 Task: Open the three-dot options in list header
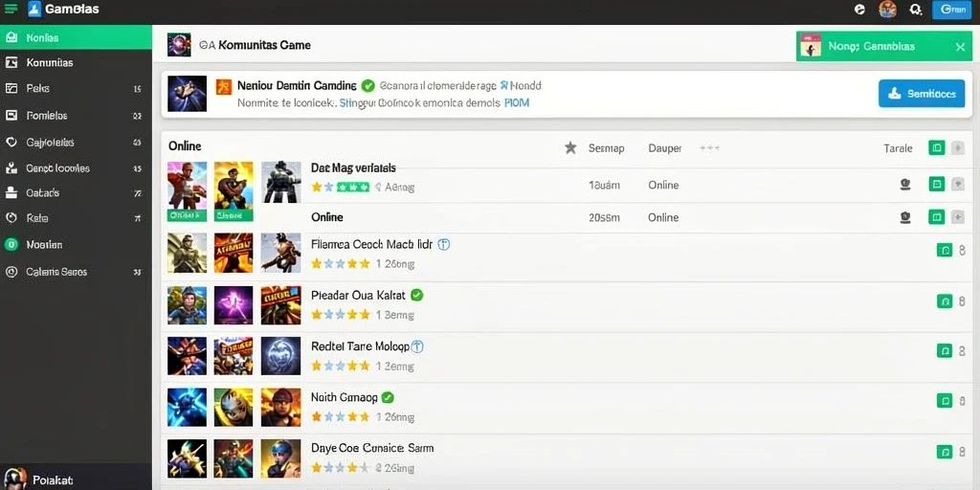pos(709,148)
